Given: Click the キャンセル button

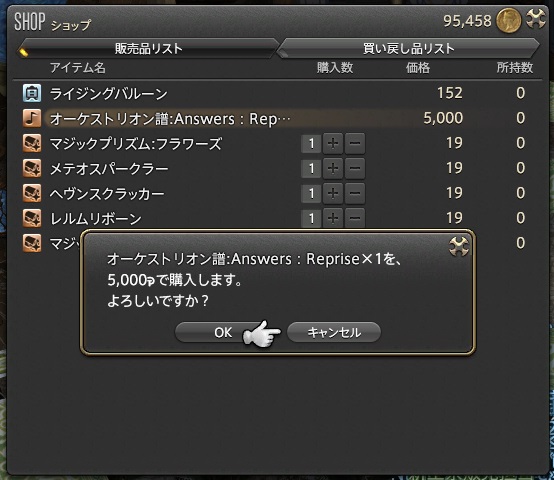Looking at the screenshot, I should click(334, 332).
